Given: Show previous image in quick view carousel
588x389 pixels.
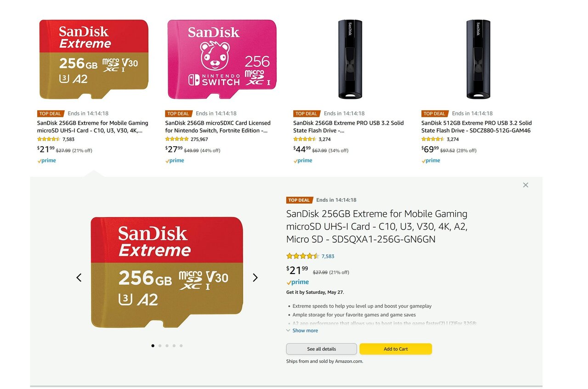Looking at the screenshot, I should pyautogui.click(x=79, y=277).
